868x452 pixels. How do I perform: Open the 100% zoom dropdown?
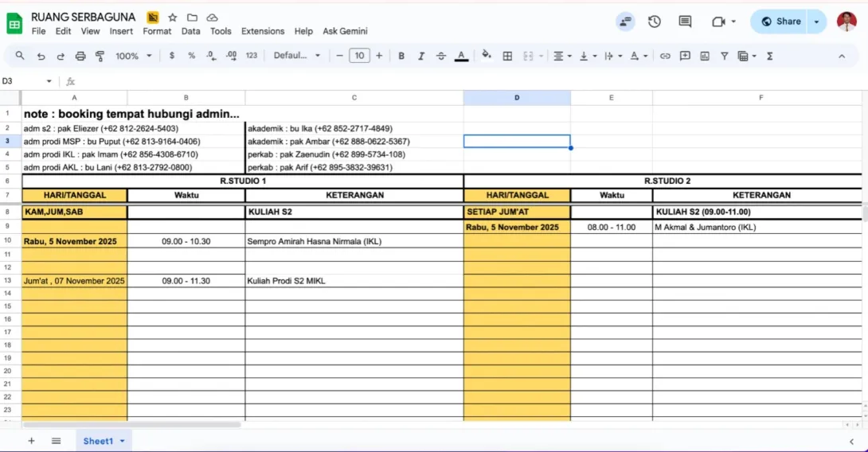pos(132,56)
